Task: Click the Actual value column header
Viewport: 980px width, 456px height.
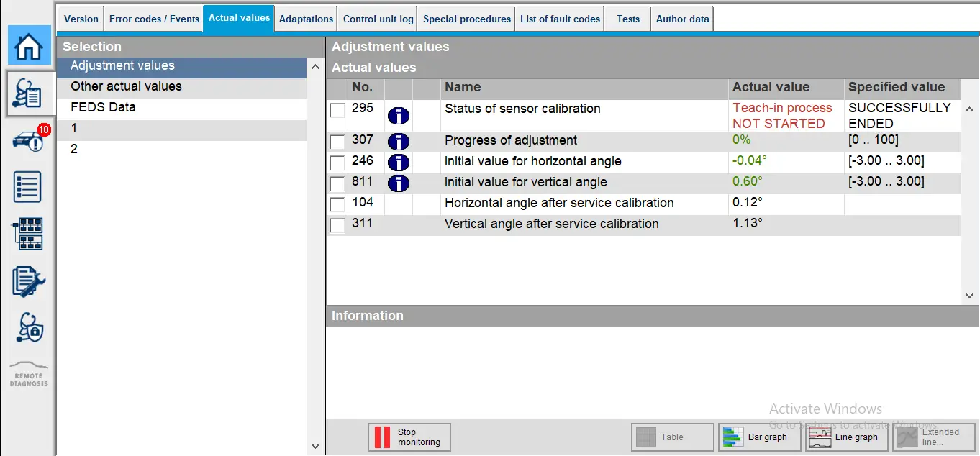Action: click(786, 88)
